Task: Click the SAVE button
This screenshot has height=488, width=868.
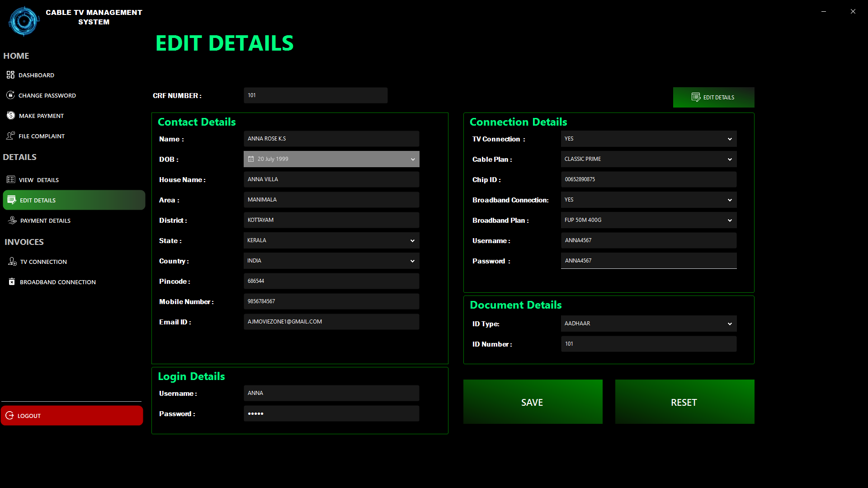Action: point(532,402)
